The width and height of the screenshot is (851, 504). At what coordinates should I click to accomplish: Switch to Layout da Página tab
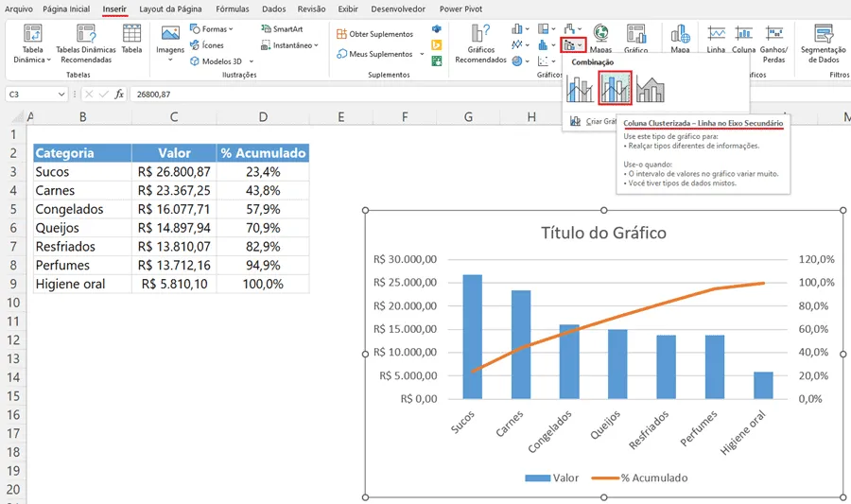[x=170, y=9]
